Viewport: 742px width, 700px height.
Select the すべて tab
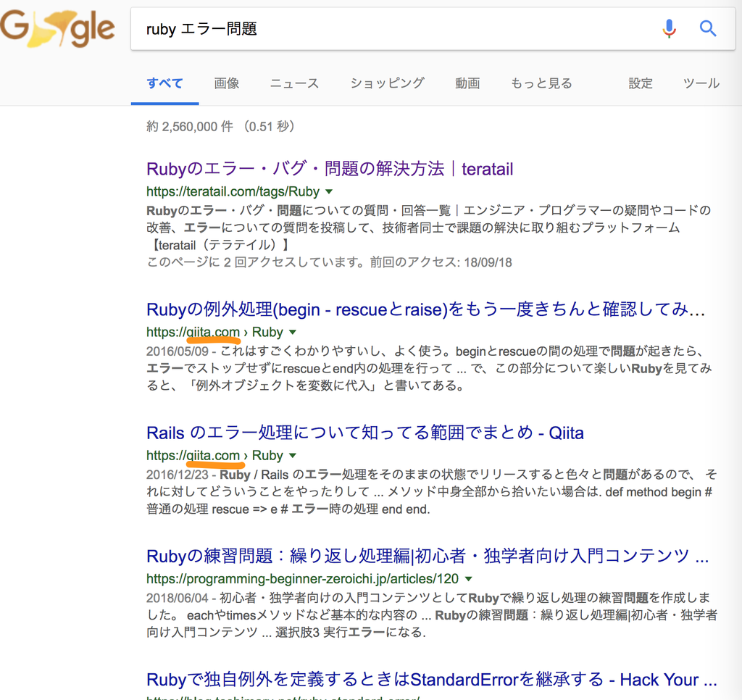coord(164,83)
